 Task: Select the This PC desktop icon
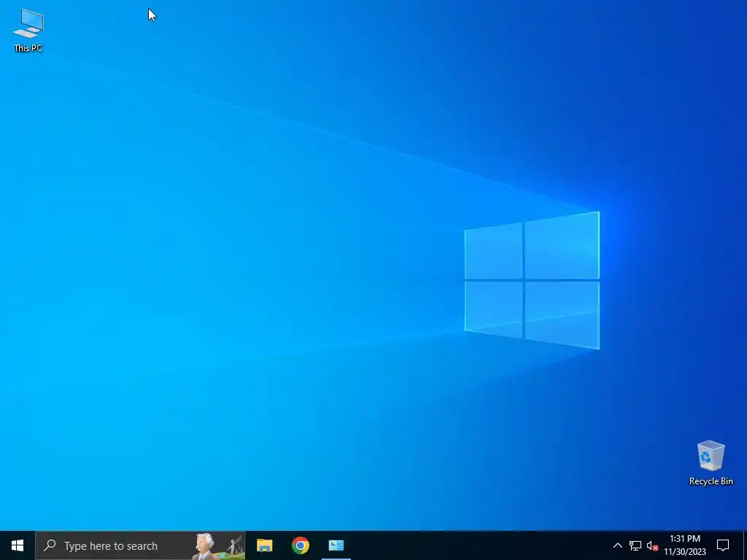[x=28, y=31]
